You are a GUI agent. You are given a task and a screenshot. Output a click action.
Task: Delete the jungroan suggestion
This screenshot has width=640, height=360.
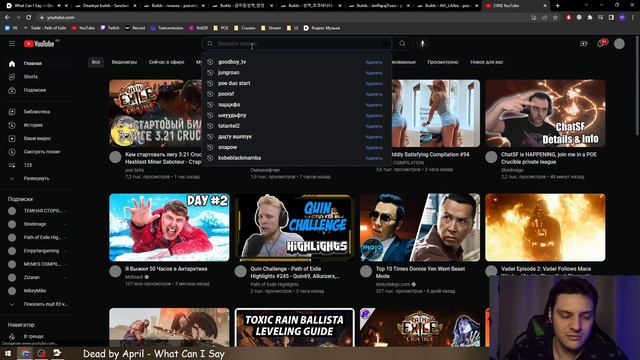pos(374,73)
